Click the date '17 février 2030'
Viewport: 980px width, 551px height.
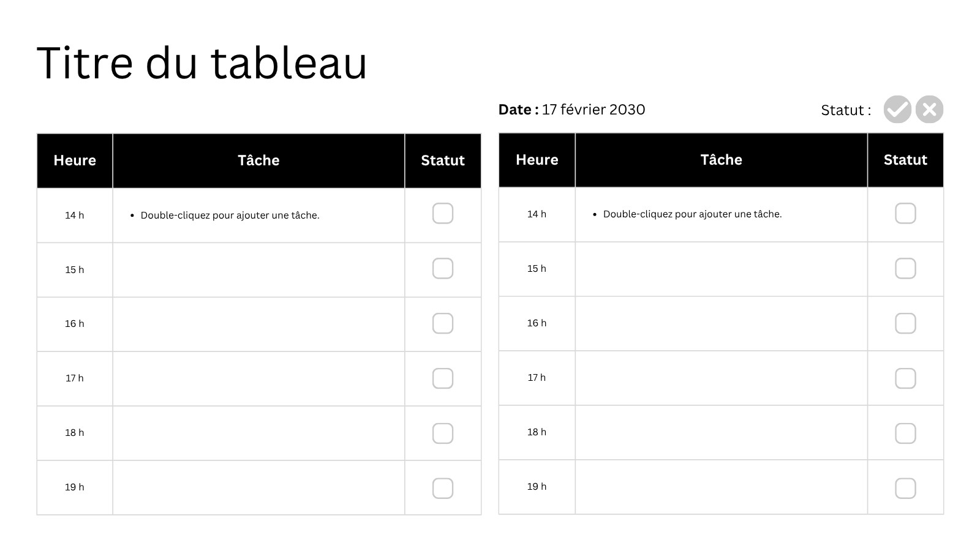[x=594, y=110]
